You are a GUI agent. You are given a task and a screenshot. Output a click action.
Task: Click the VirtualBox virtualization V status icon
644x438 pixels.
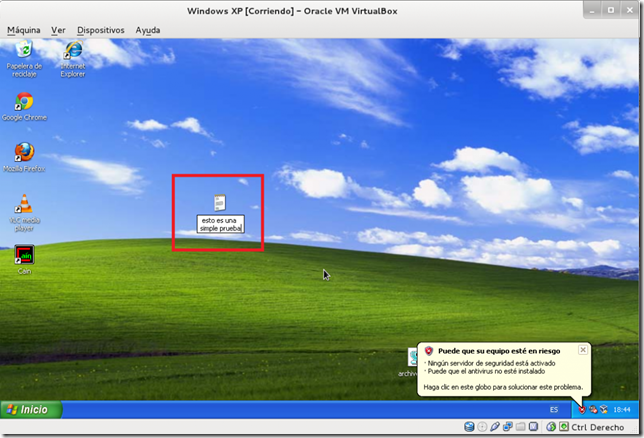tap(533, 427)
